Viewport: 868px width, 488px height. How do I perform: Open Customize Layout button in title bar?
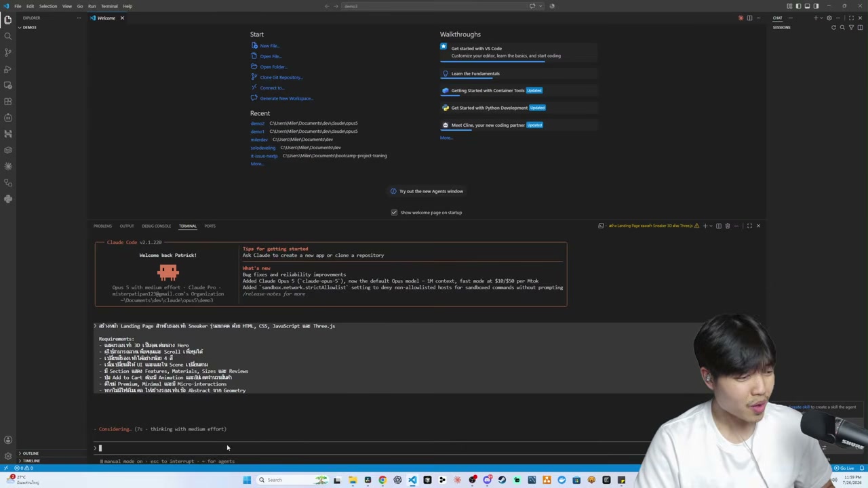pyautogui.click(x=789, y=6)
